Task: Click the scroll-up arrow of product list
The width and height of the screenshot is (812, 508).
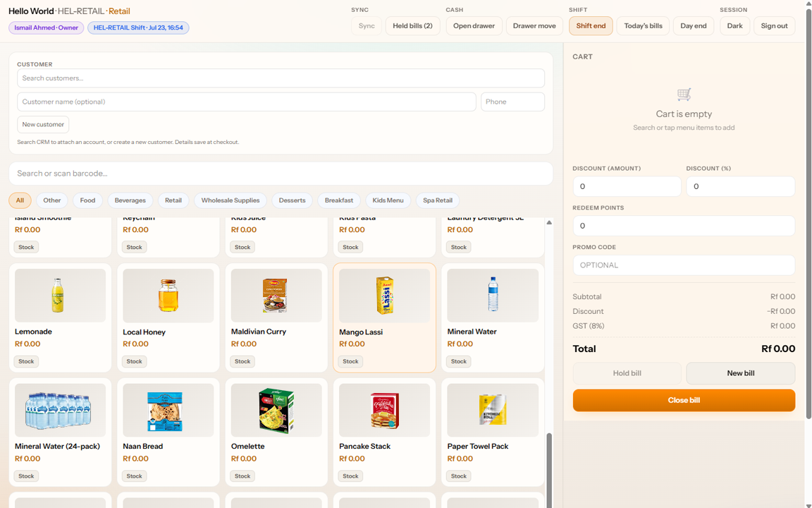Action: point(549,222)
